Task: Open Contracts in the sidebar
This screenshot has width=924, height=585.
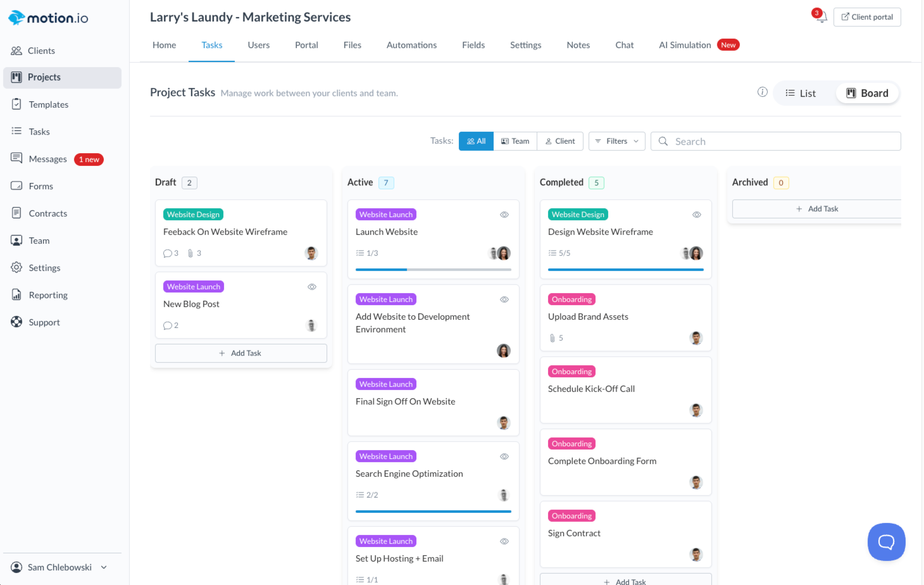Action: tap(47, 213)
